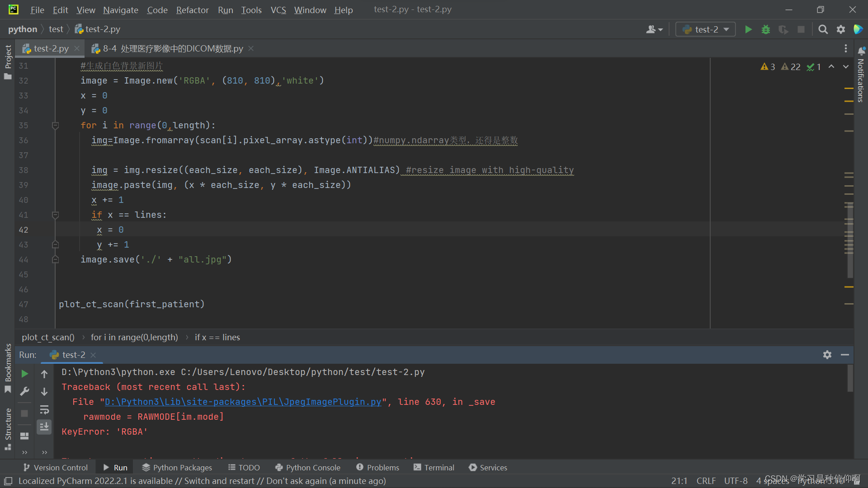Viewport: 868px width, 488px height.
Task: Toggle scroll to end in console
Action: (44, 427)
